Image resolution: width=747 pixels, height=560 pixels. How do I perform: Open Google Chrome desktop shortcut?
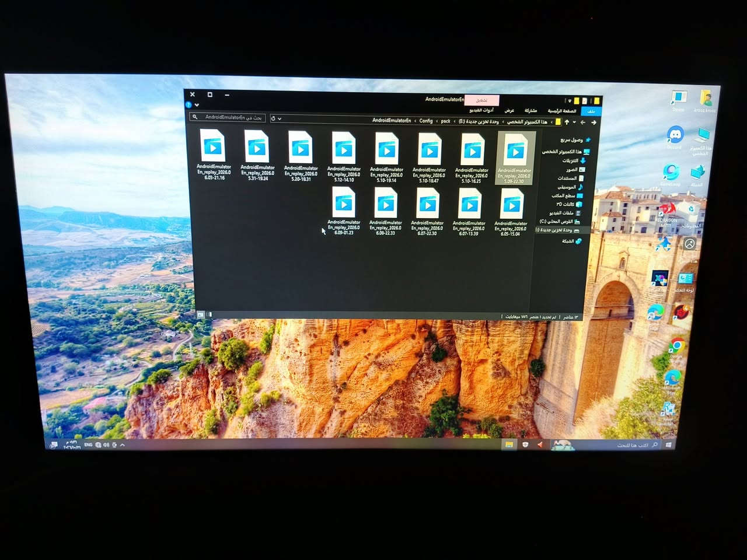[676, 348]
